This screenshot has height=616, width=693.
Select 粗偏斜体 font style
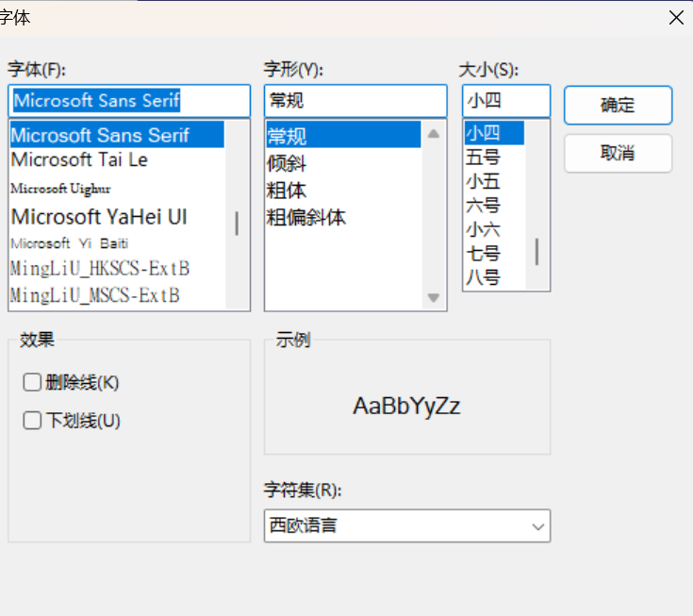pyautogui.click(x=343, y=218)
